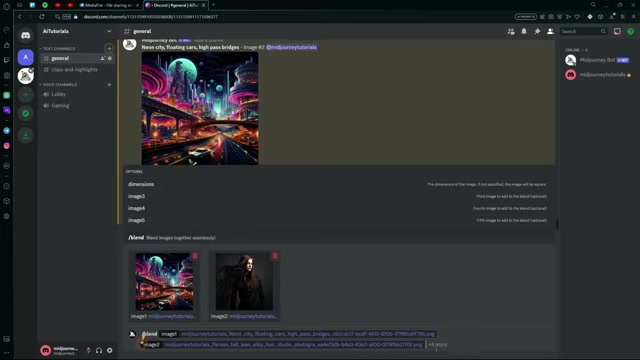Open Explore Discoverable Servers compass icon

[25, 113]
